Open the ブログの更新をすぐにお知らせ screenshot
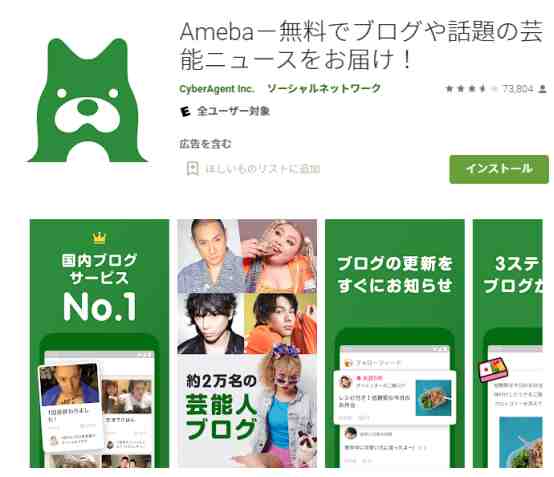Image resolution: width=554 pixels, height=477 pixels. pos(395,343)
